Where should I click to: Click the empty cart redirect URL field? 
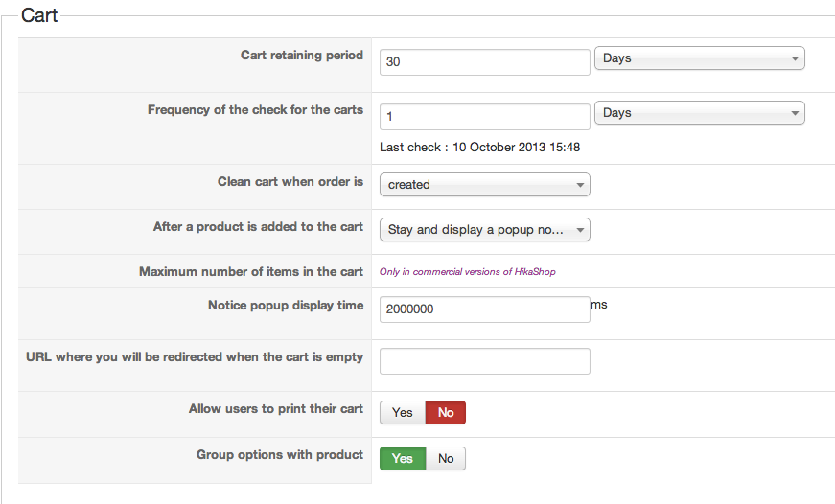[484, 361]
